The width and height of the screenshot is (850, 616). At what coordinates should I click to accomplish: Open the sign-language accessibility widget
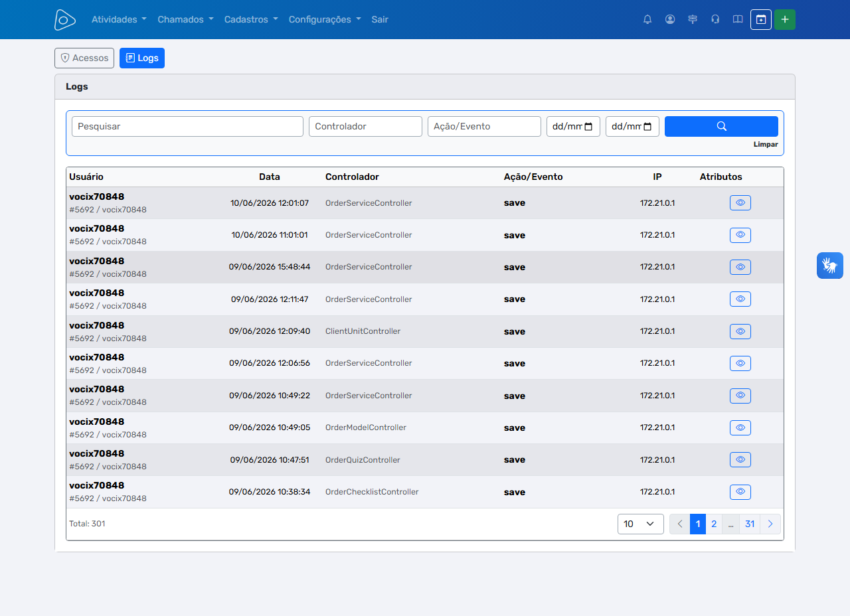[x=830, y=266]
